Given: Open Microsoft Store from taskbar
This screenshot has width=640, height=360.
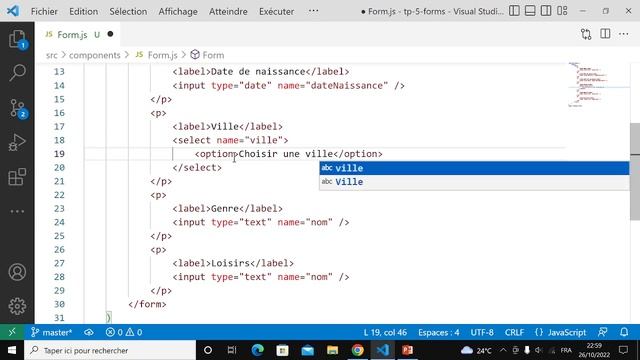Looking at the screenshot, I should click(x=282, y=350).
